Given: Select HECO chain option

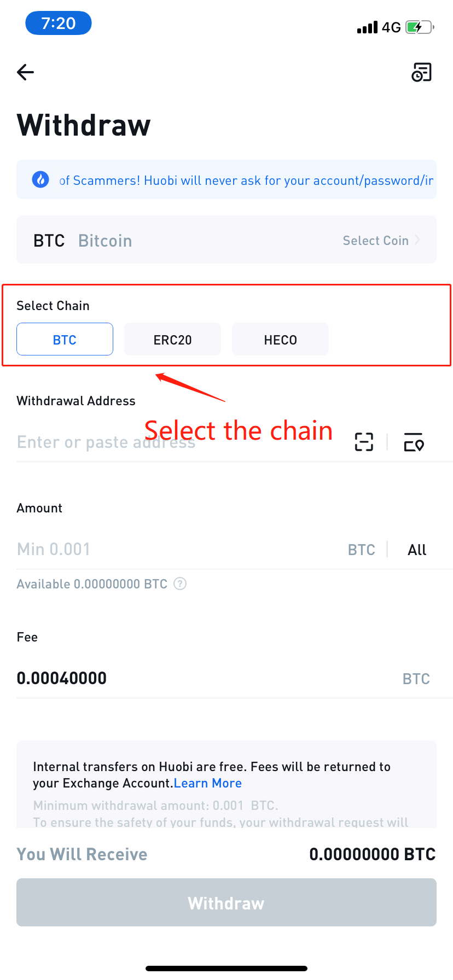Looking at the screenshot, I should [280, 339].
